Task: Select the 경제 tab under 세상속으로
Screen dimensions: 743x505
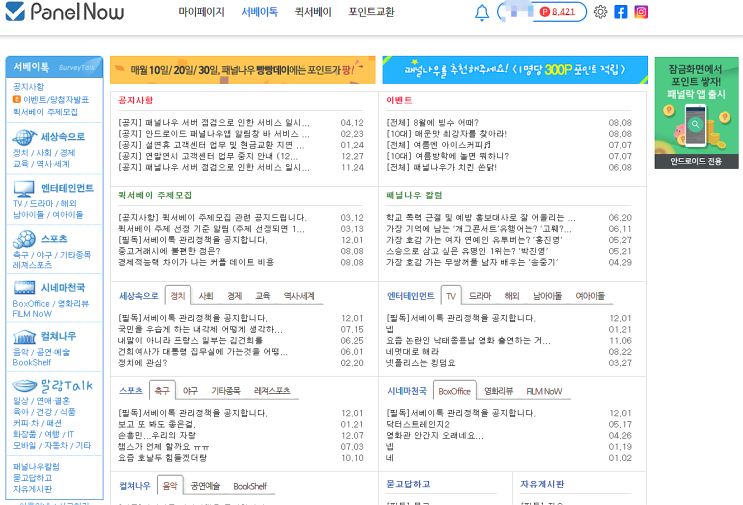Action: 235,296
